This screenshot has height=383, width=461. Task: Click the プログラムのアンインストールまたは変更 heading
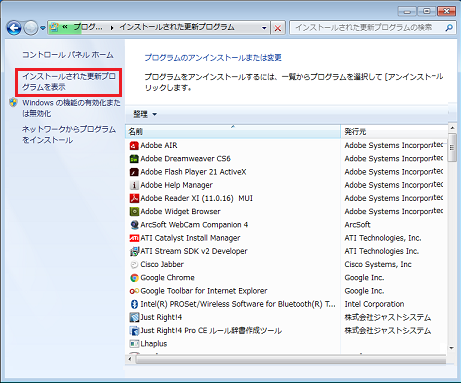point(213,58)
